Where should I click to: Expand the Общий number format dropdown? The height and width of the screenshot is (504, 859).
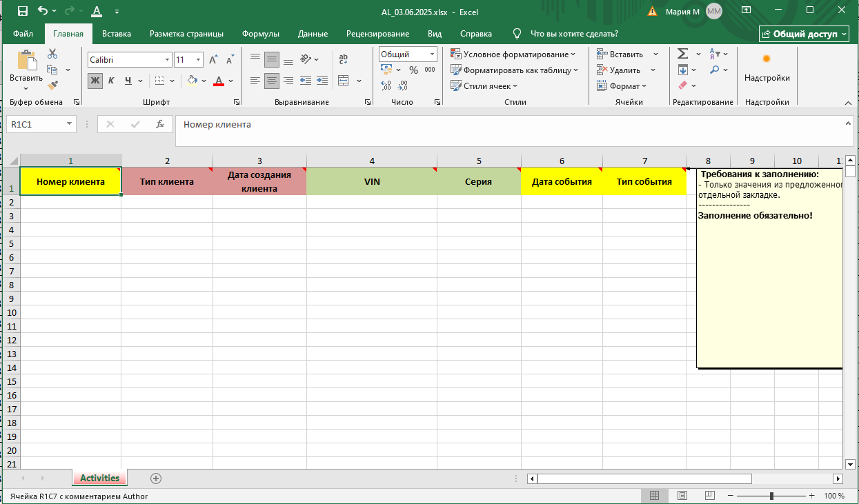[x=432, y=54]
